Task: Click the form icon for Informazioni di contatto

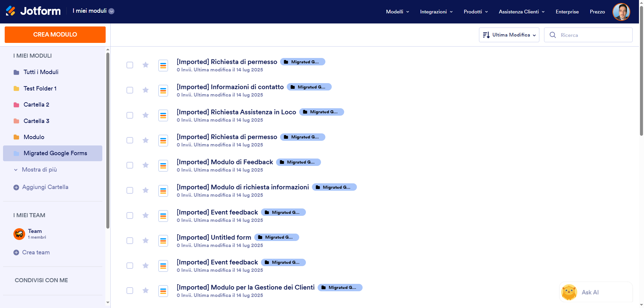Action: point(163,90)
